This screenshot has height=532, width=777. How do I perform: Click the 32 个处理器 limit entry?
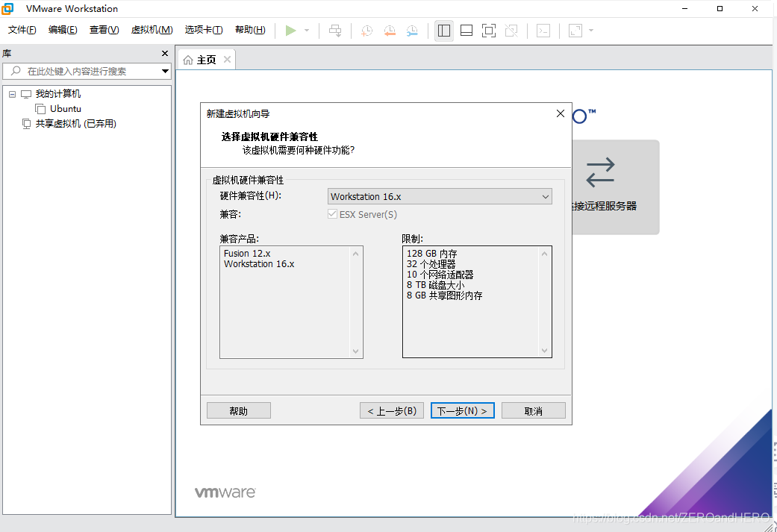pos(431,264)
